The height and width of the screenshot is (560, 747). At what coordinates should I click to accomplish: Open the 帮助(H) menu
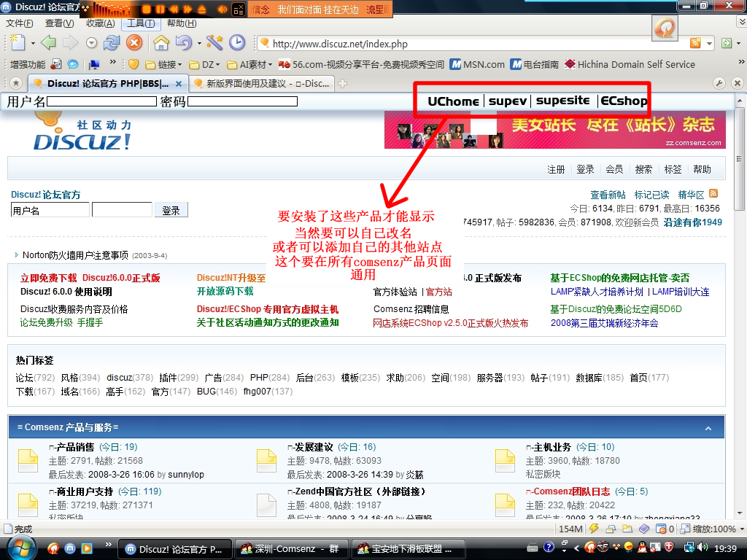click(182, 23)
